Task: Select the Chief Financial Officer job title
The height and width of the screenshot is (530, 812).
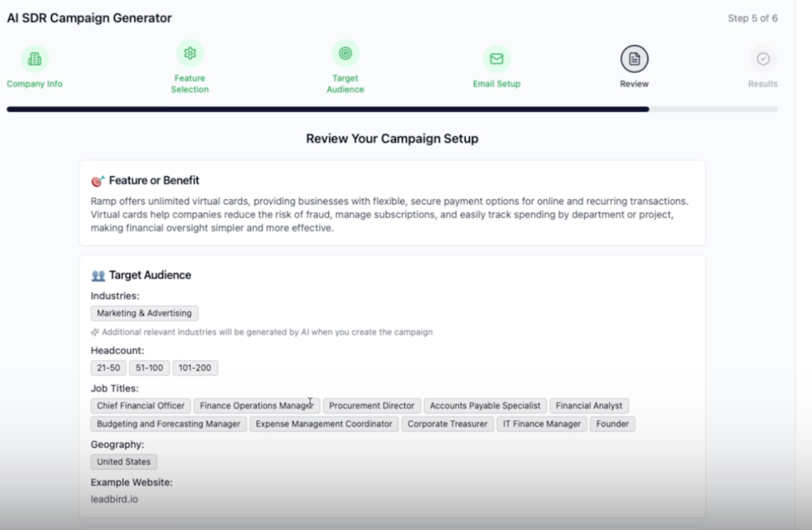Action: tap(141, 406)
